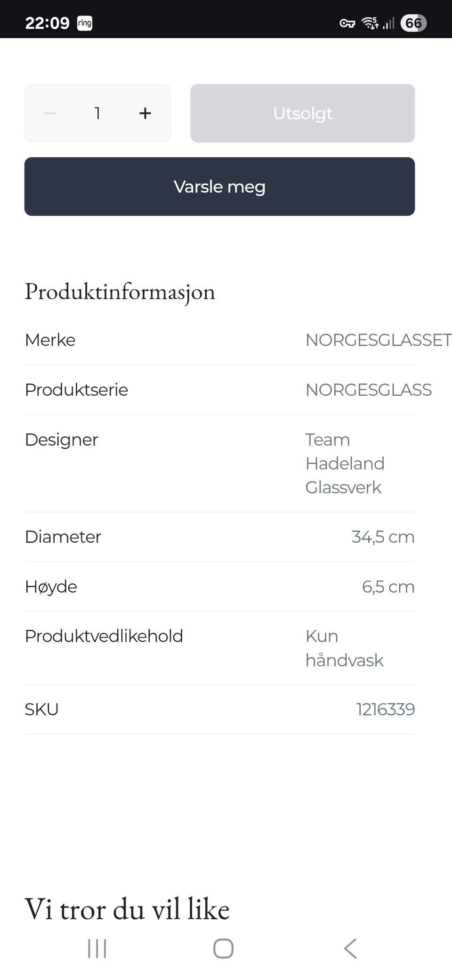The width and height of the screenshot is (452, 980).
Task: Tap the VPN key status icon
Action: point(347,23)
